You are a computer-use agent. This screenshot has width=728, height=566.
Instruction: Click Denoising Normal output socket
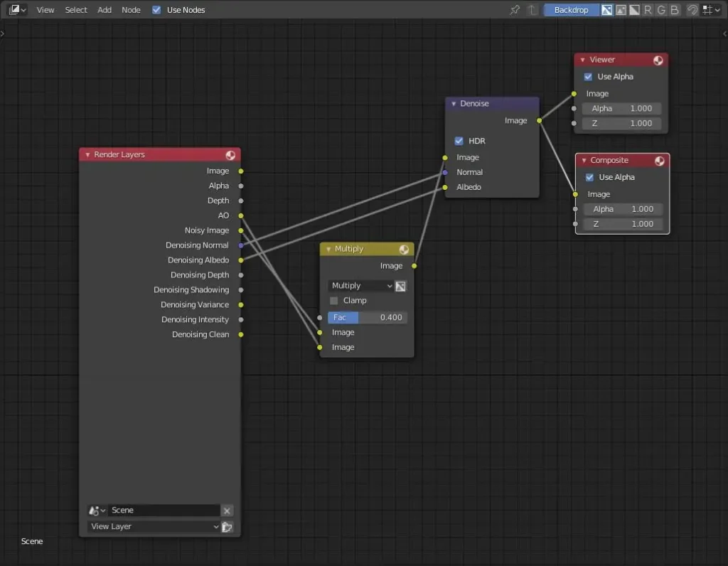(x=241, y=245)
